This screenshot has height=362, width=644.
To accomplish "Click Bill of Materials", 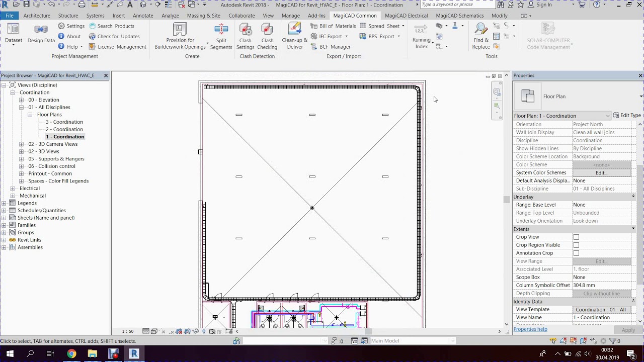I will 333,26.
